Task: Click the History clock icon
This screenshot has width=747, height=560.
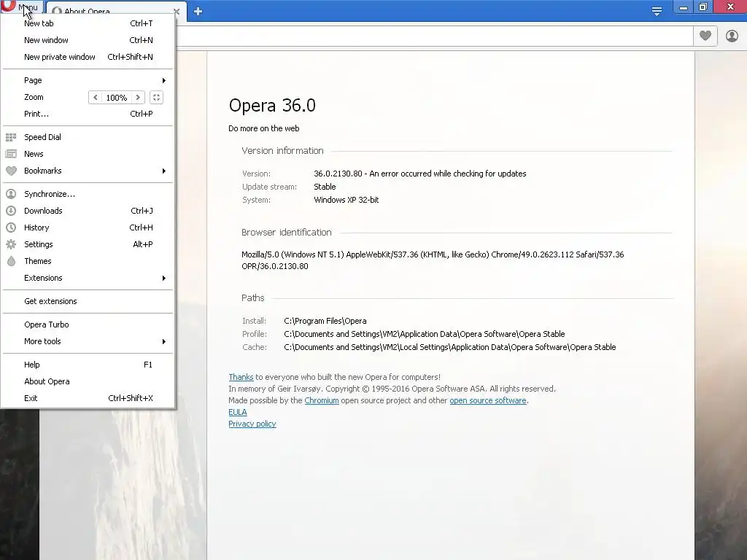Action: pyautogui.click(x=11, y=227)
